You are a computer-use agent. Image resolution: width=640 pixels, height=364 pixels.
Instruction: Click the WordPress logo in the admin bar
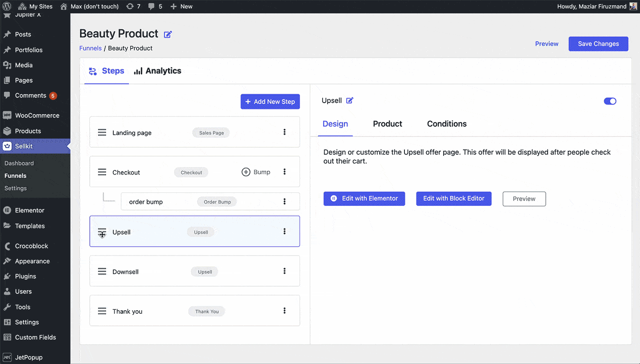pyautogui.click(x=6, y=6)
